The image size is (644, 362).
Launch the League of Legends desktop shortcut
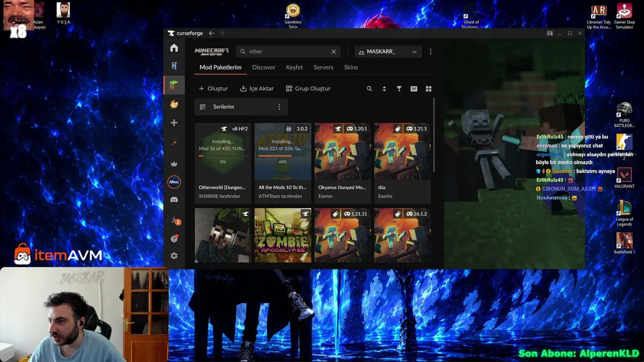[624, 214]
